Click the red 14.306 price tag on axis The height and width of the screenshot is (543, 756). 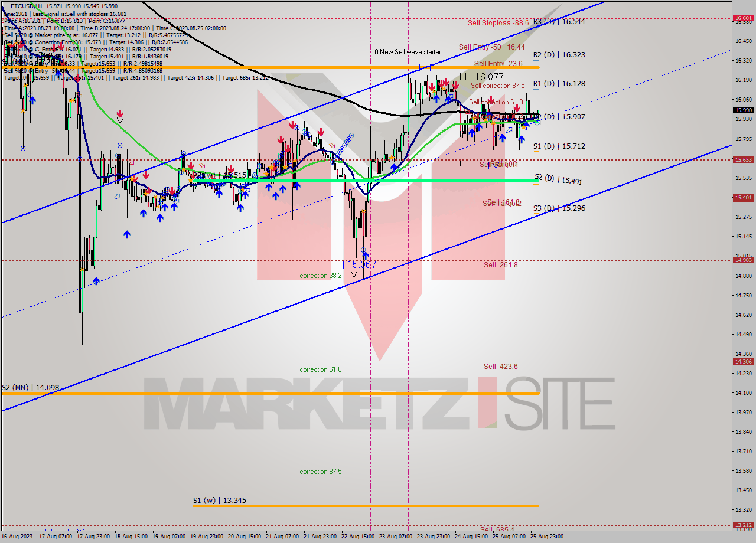[742, 362]
